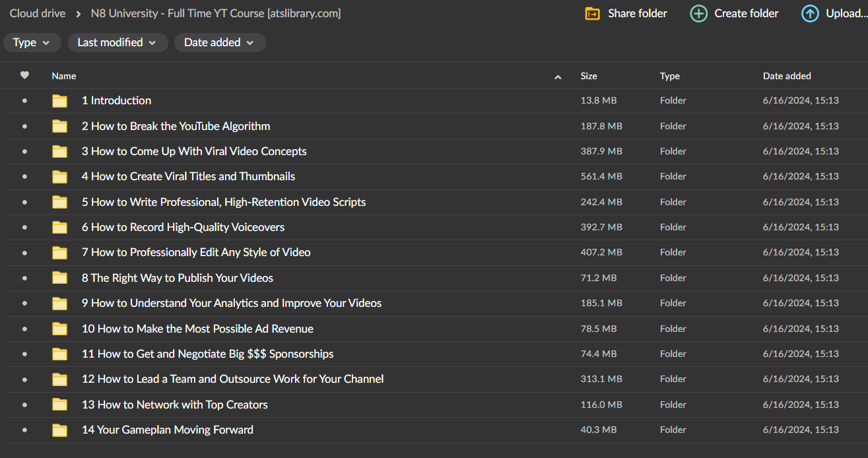The width and height of the screenshot is (868, 458).
Task: Toggle favorite dot for 13 How to Network with Top Creators
Action: coord(24,405)
